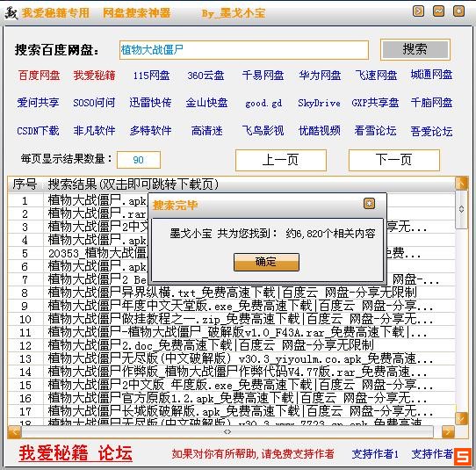Select 百度网盘 search source
476x470 pixels.
(x=40, y=75)
